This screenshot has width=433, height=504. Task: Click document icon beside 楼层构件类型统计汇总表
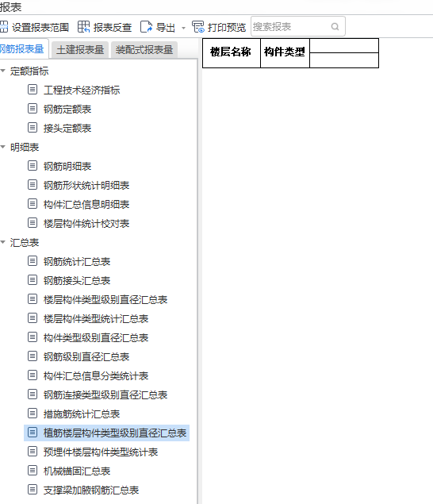[x=33, y=318]
